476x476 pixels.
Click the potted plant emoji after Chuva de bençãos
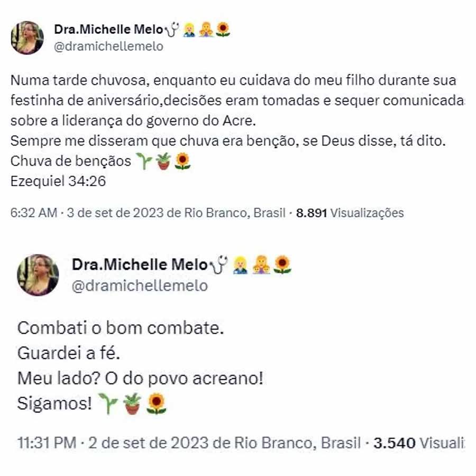163,161
